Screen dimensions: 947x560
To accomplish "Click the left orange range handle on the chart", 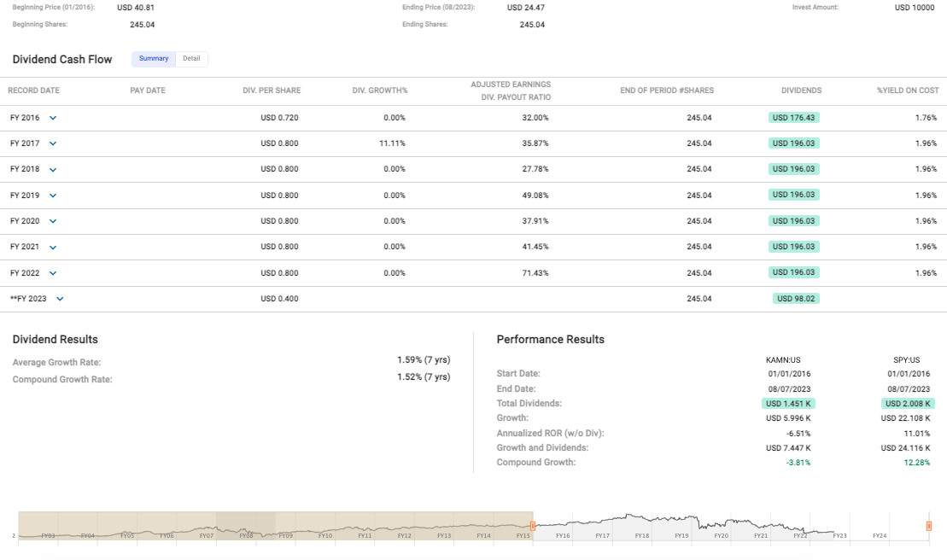I will [532, 526].
